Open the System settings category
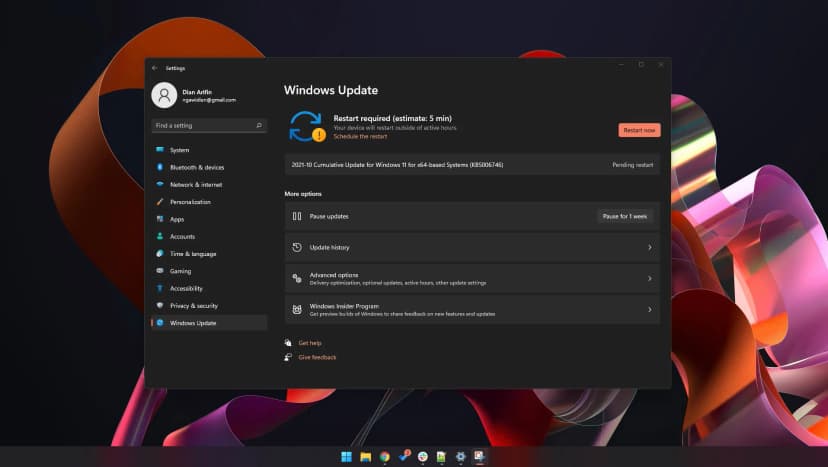 point(179,150)
